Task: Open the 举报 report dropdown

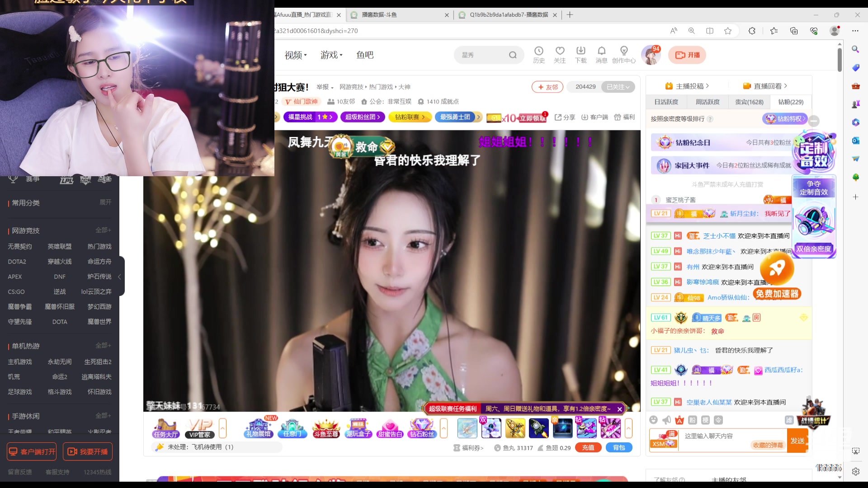Action: [x=325, y=87]
